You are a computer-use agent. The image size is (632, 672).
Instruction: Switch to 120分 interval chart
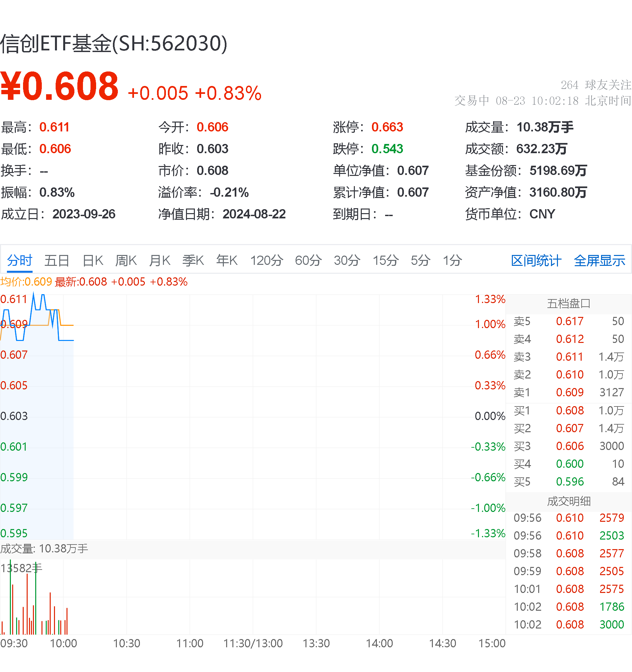[267, 261]
